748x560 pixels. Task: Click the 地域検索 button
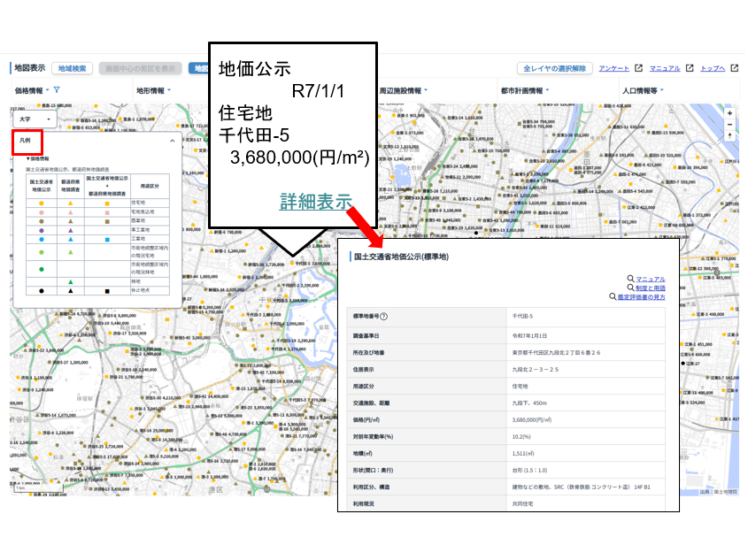click(72, 68)
